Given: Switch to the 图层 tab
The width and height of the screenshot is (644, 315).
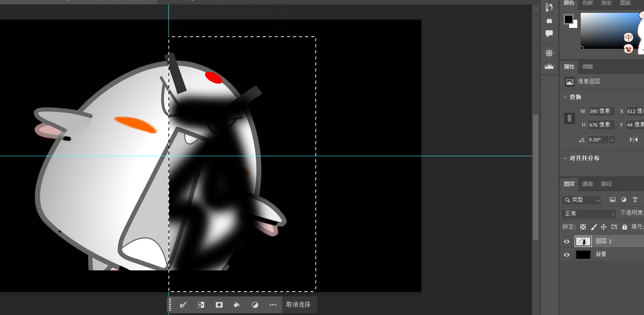Looking at the screenshot, I should 569,184.
